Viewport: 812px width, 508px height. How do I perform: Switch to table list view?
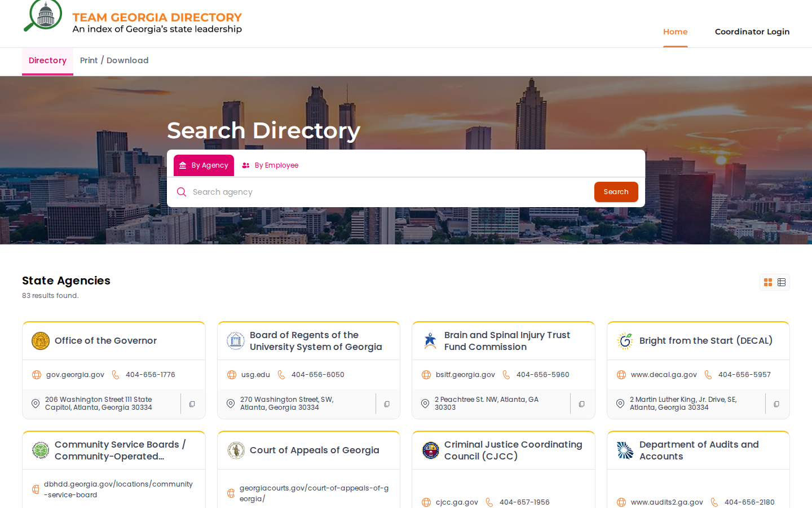pyautogui.click(x=782, y=282)
